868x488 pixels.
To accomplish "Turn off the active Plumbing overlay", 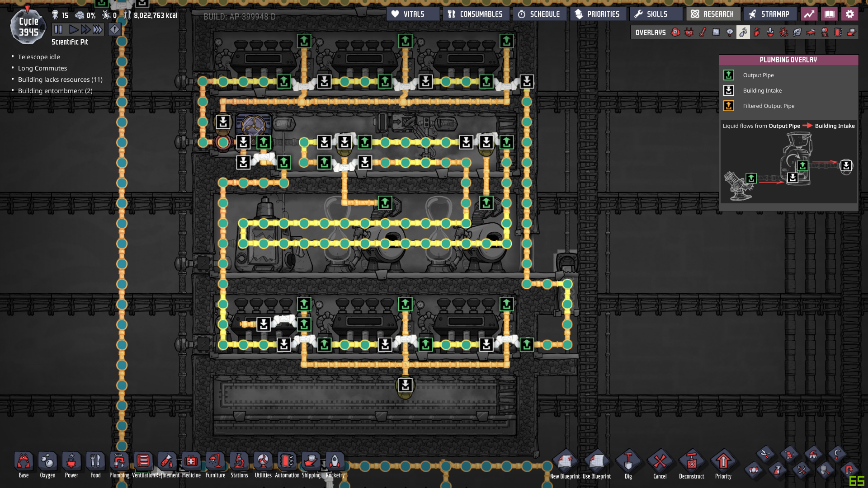I will point(743,32).
